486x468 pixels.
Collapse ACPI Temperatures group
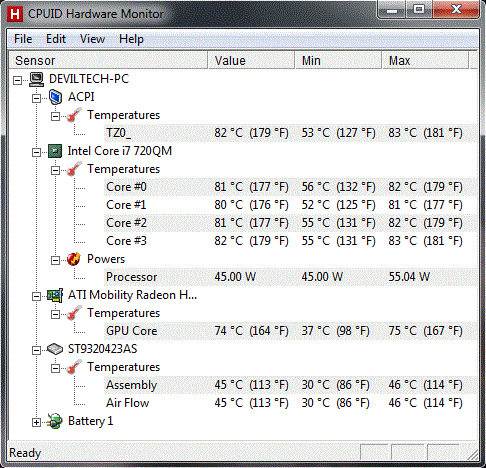55,116
